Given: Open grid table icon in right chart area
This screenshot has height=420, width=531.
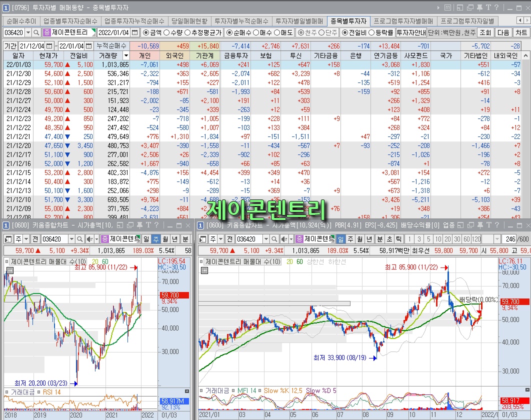Looking at the screenshot, I should point(204,270).
